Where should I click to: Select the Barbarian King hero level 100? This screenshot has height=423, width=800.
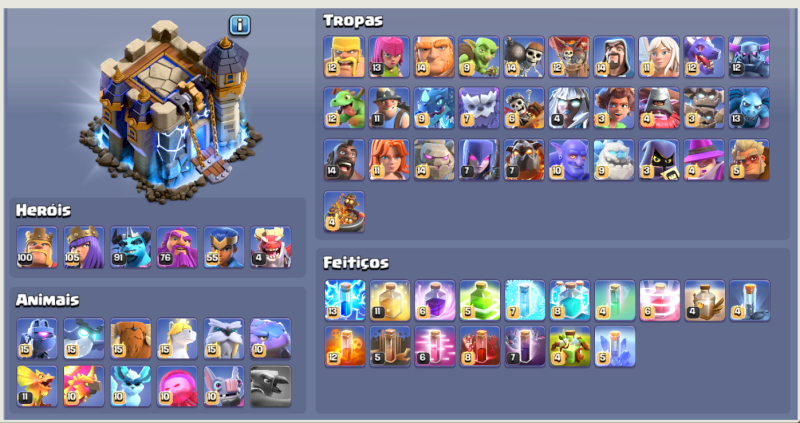(x=37, y=247)
